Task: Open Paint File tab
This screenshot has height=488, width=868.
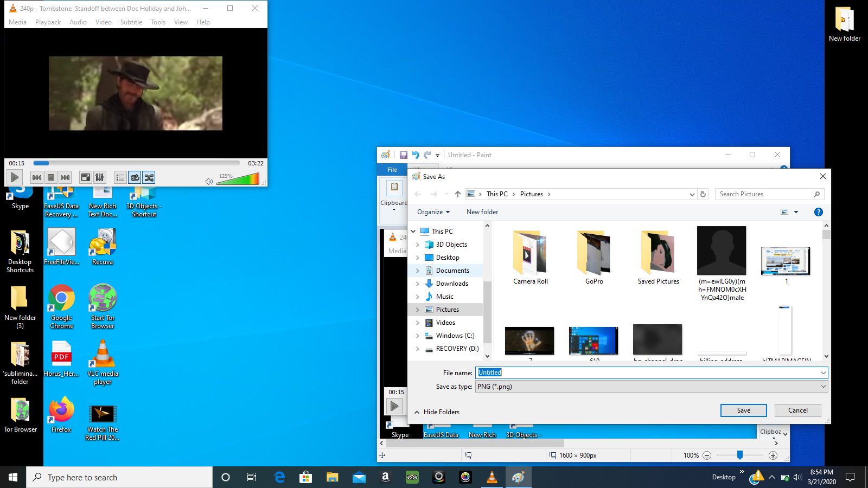Action: pos(392,170)
